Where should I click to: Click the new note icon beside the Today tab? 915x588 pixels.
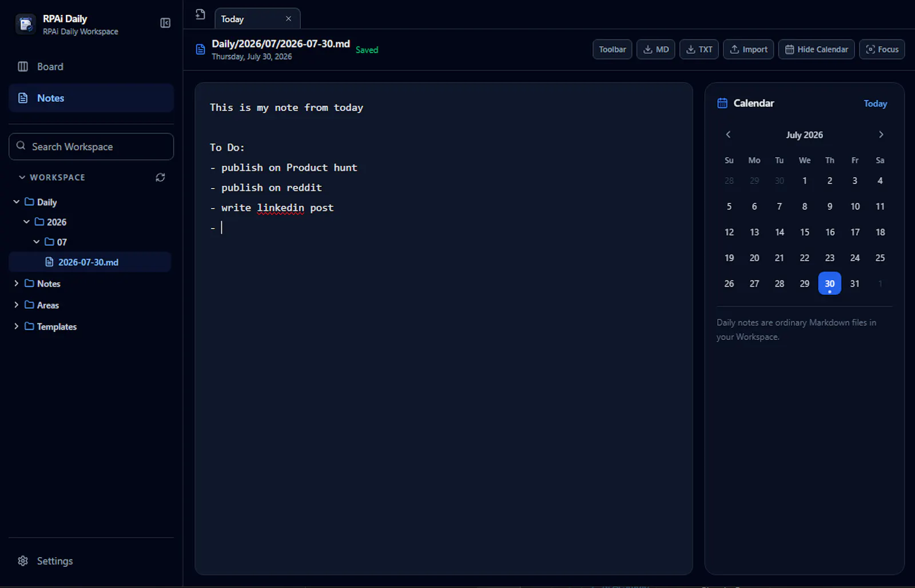pyautogui.click(x=200, y=14)
